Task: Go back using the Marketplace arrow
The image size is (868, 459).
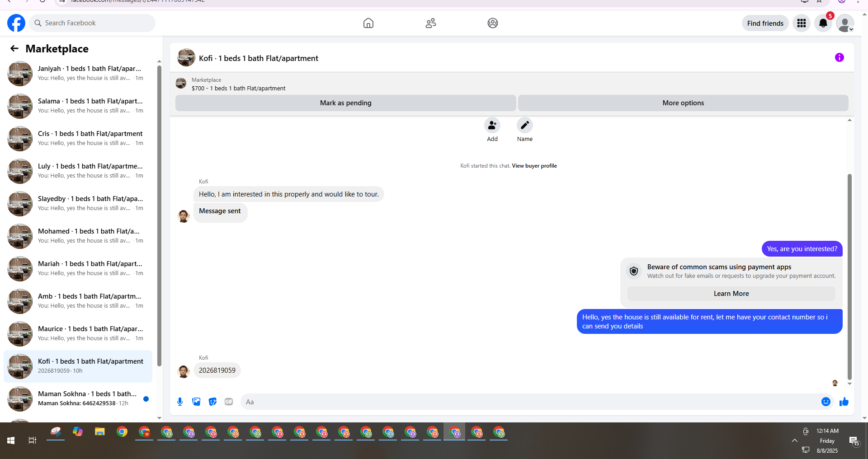Action: 14,48
